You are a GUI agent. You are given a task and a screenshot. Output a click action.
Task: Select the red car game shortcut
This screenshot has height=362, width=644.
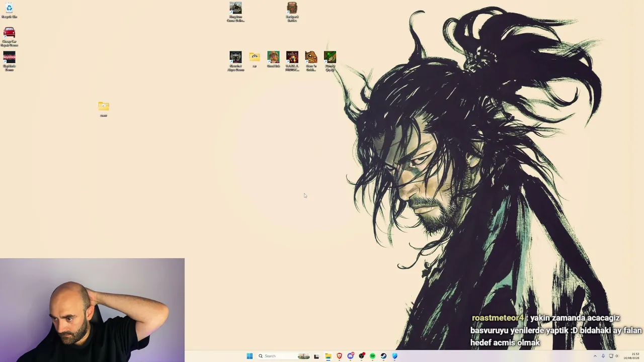pos(9,37)
